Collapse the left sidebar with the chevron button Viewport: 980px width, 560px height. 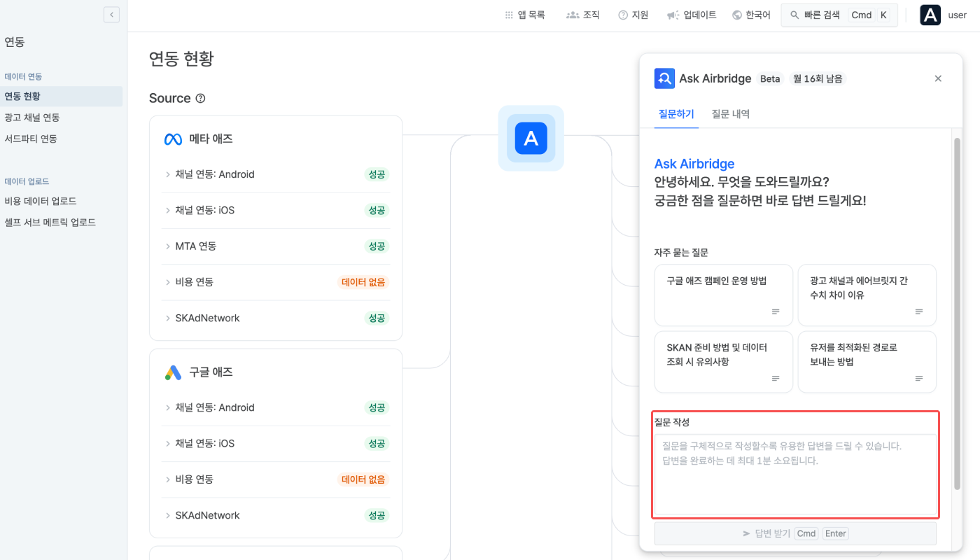tap(111, 15)
